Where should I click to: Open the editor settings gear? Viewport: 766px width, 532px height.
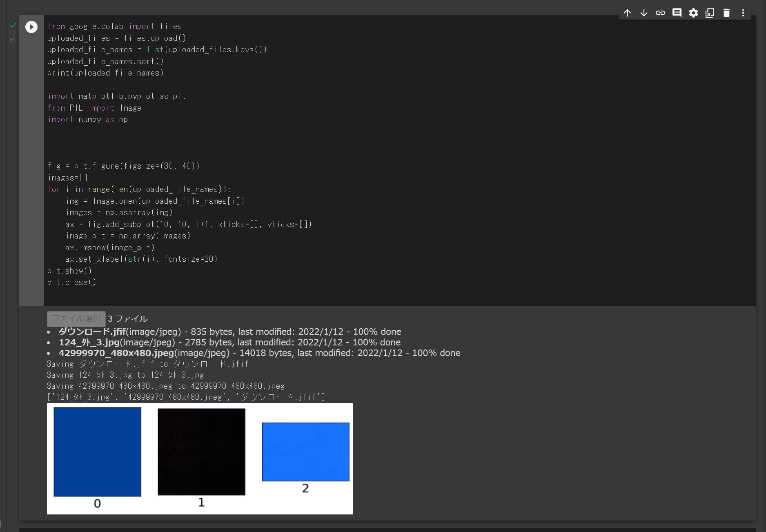point(693,13)
